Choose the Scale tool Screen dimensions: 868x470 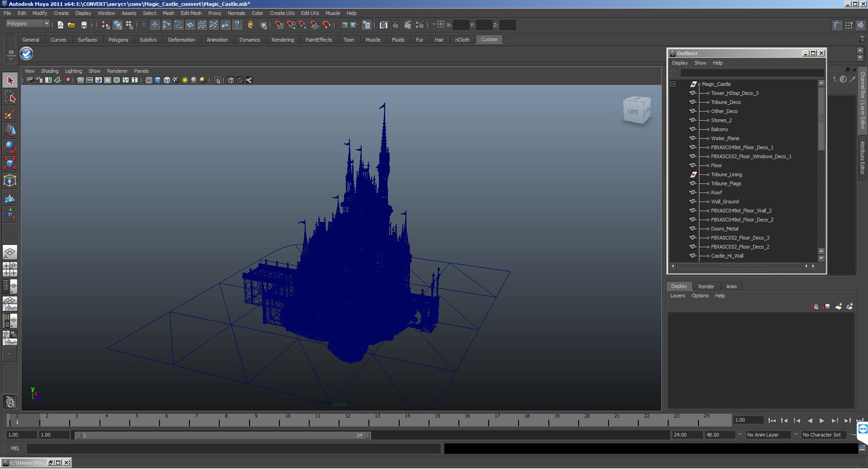(10, 163)
